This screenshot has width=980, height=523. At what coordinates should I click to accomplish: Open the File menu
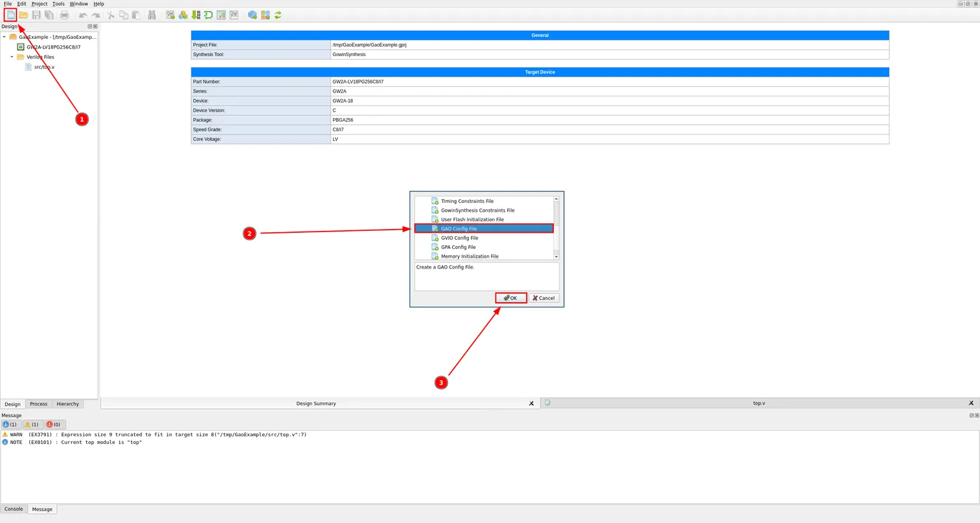click(8, 4)
